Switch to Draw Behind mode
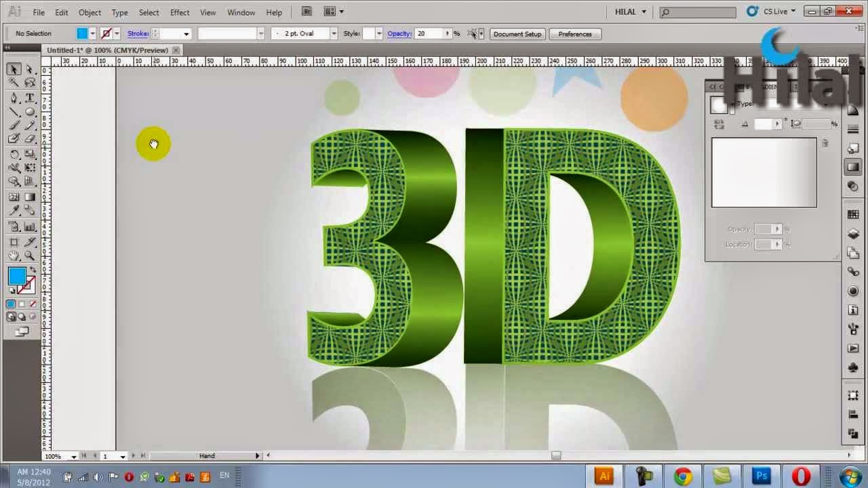Image resolution: width=868 pixels, height=488 pixels. tap(22, 317)
